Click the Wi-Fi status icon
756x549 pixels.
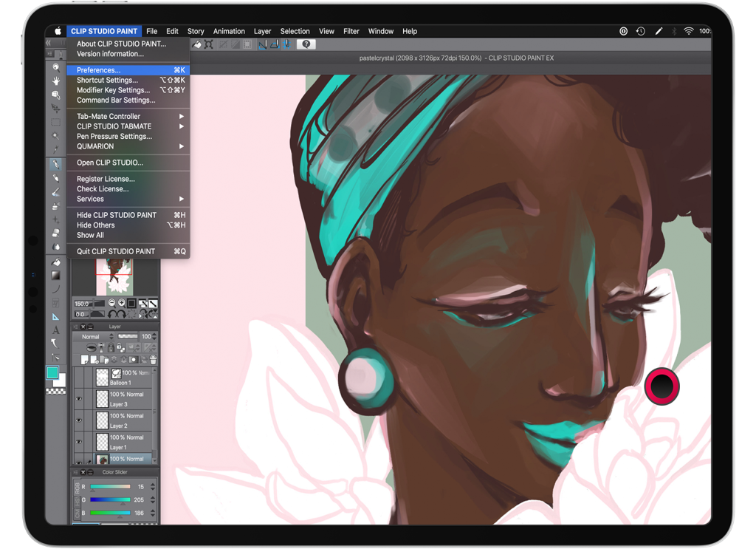coord(689,31)
